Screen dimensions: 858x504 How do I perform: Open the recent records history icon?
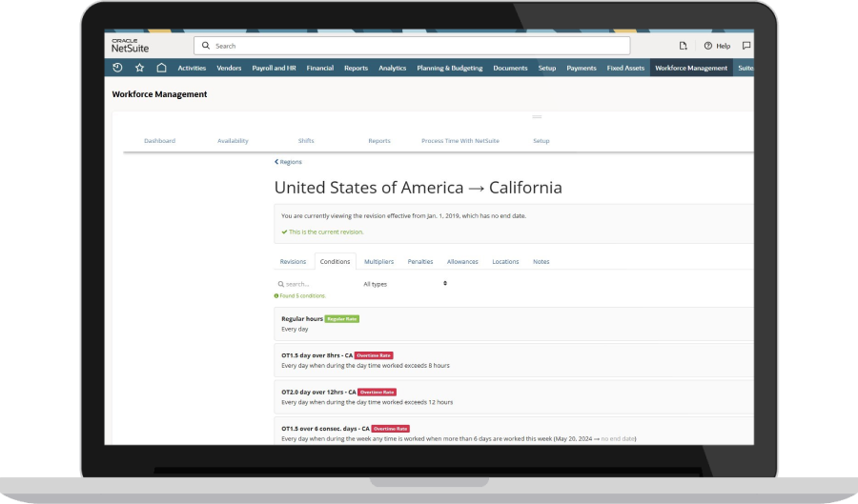click(x=117, y=68)
